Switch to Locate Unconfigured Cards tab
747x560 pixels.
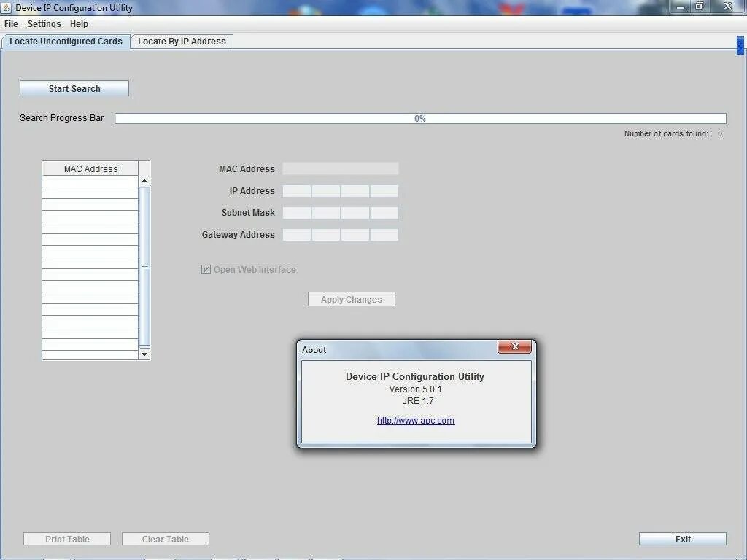(x=66, y=42)
